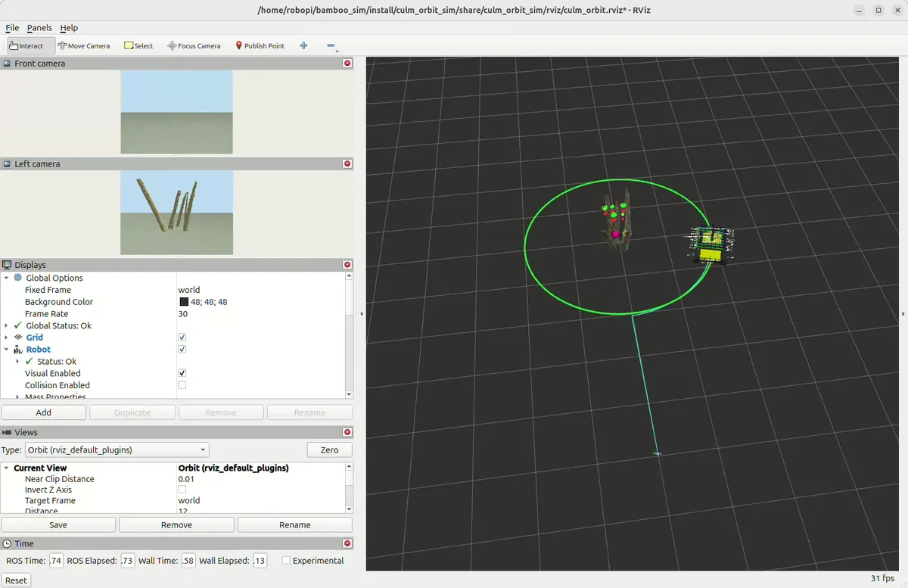
Task: Click the green checkmark beside Status: Ok
Action: 30,362
